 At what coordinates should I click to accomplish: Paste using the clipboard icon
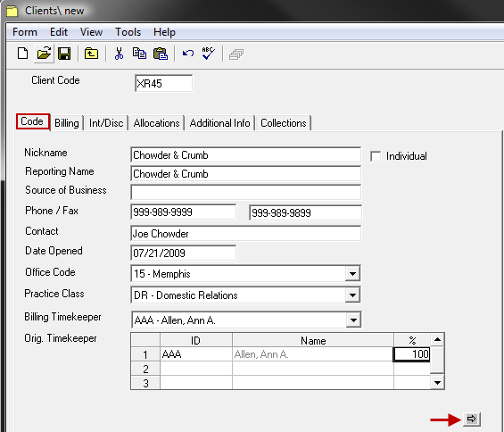click(161, 54)
